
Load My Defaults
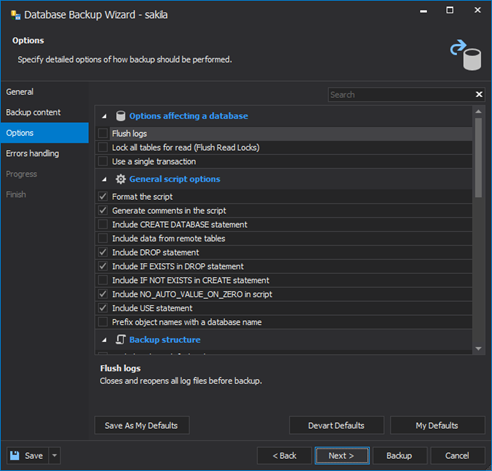[x=437, y=425]
